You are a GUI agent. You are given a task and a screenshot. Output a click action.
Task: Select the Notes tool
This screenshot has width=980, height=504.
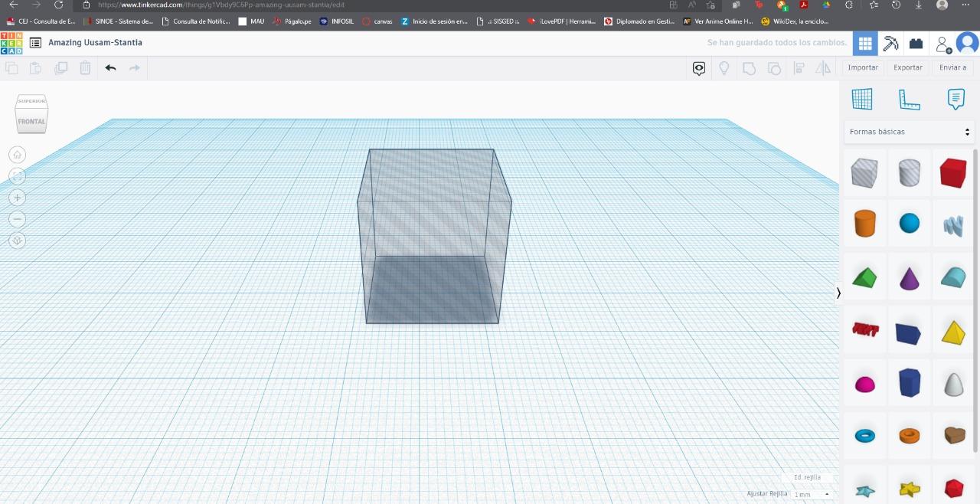click(955, 99)
